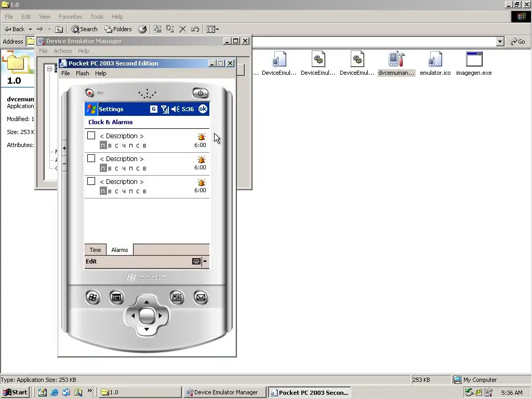
Task: Toggle Ч day on the third alarm
Action: pos(124,191)
